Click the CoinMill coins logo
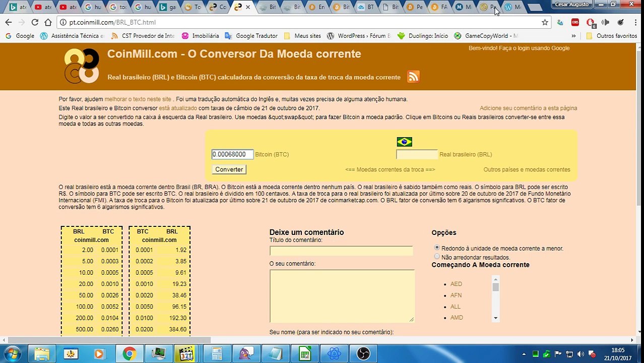 pos(82,66)
